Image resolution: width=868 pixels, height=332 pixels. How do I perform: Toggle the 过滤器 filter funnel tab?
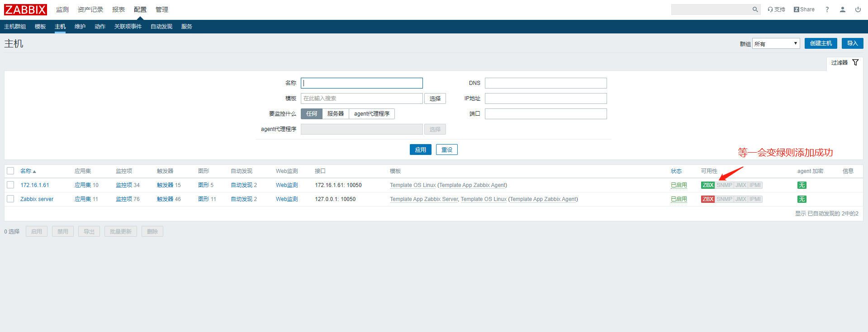(x=844, y=63)
